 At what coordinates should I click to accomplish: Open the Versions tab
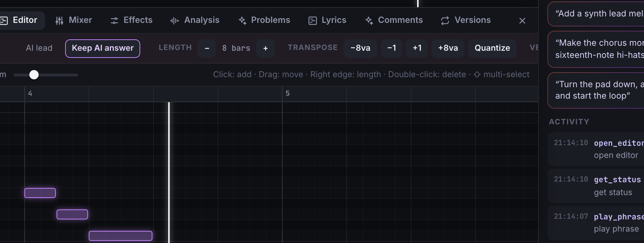point(466,20)
